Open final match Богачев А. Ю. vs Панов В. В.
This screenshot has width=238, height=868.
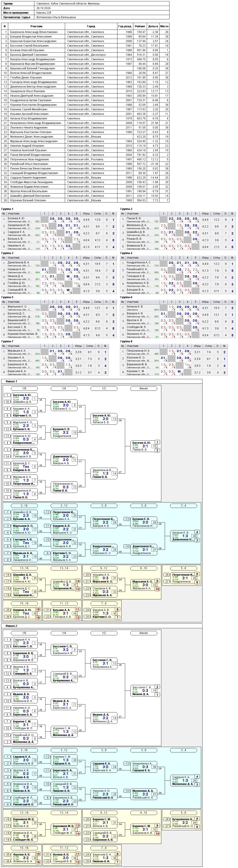tap(145, 446)
